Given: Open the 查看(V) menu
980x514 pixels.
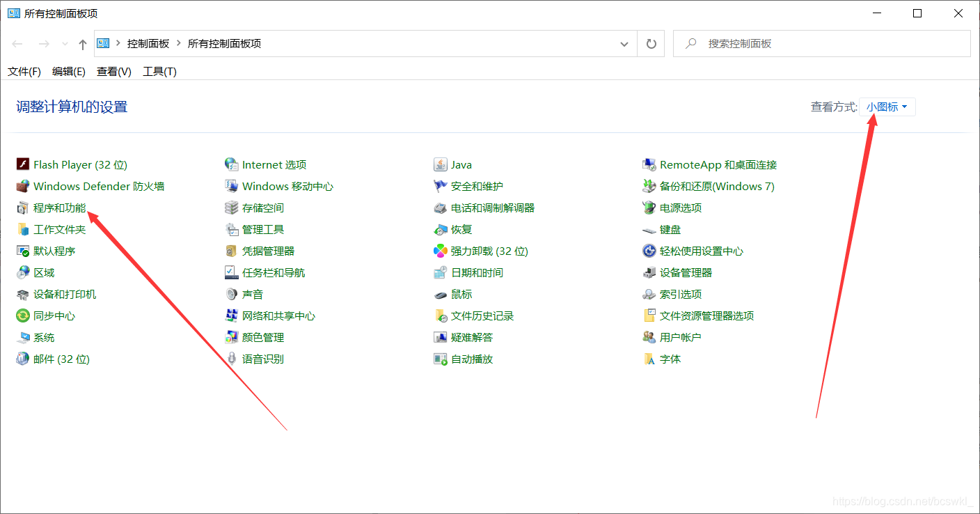Looking at the screenshot, I should [x=113, y=71].
